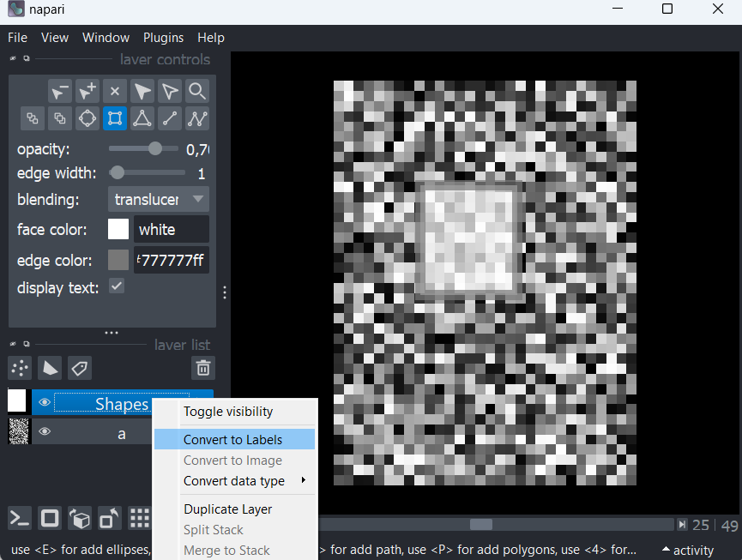Expand Convert data type submenu
This screenshot has height=560, width=742.
(x=235, y=481)
